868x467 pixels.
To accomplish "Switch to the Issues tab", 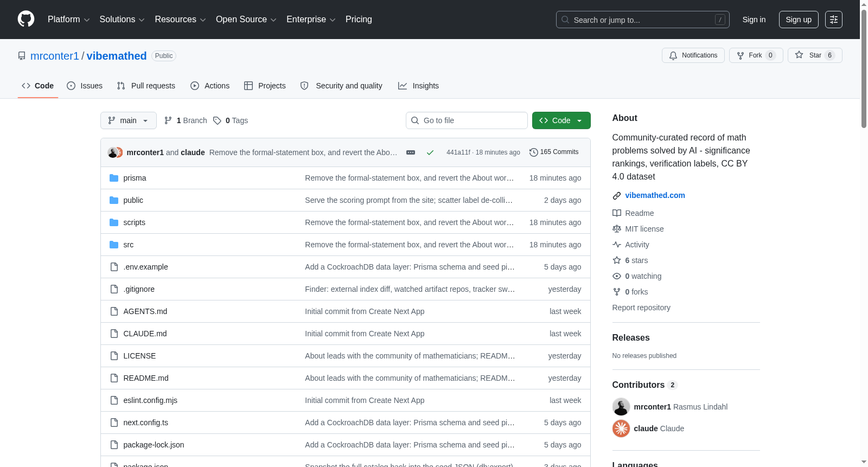I will (x=85, y=86).
